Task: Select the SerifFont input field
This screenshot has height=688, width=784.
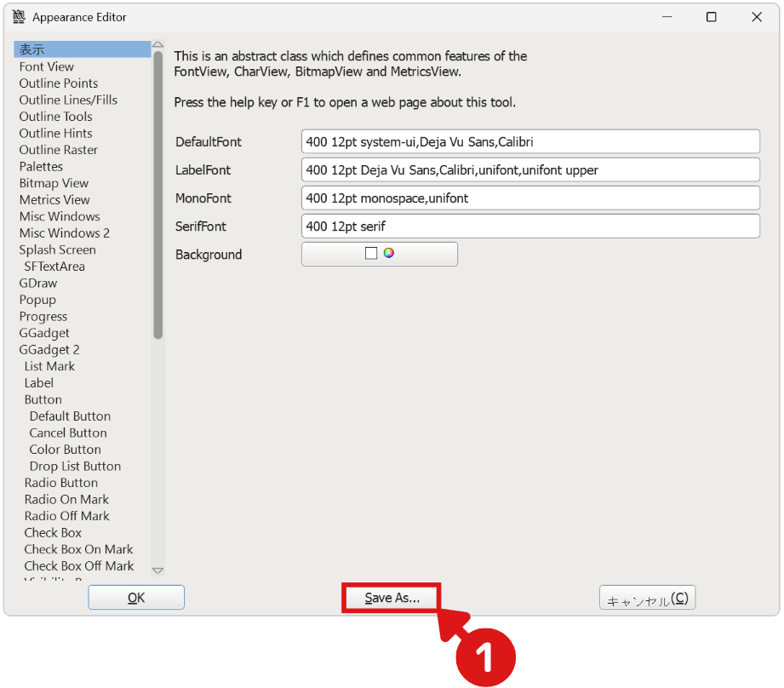Action: tap(529, 226)
